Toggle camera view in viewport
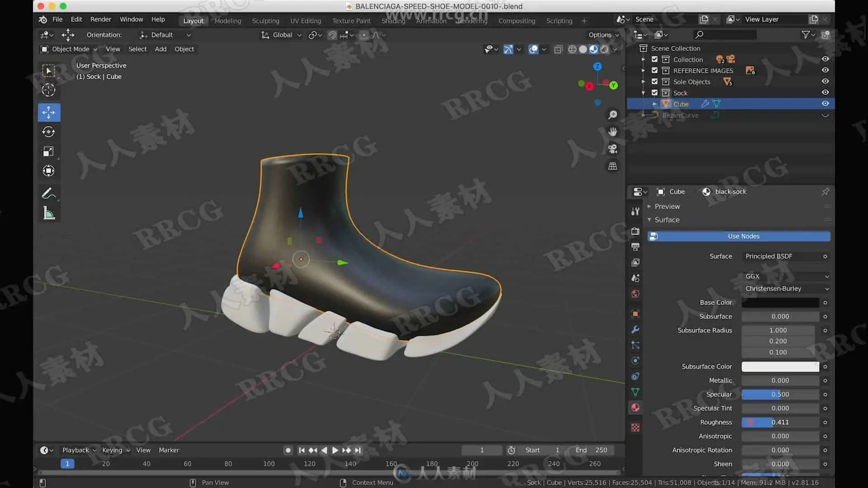Viewport: 868px width, 488px height. pos(613,149)
